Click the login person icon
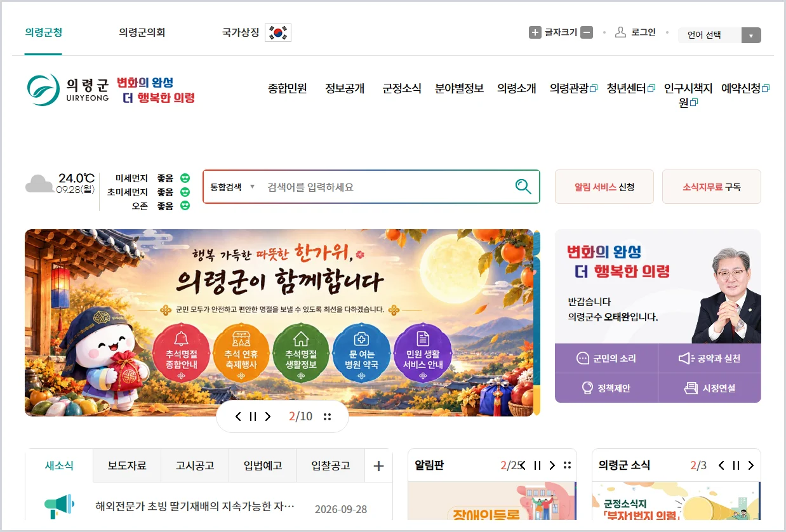 tap(621, 32)
